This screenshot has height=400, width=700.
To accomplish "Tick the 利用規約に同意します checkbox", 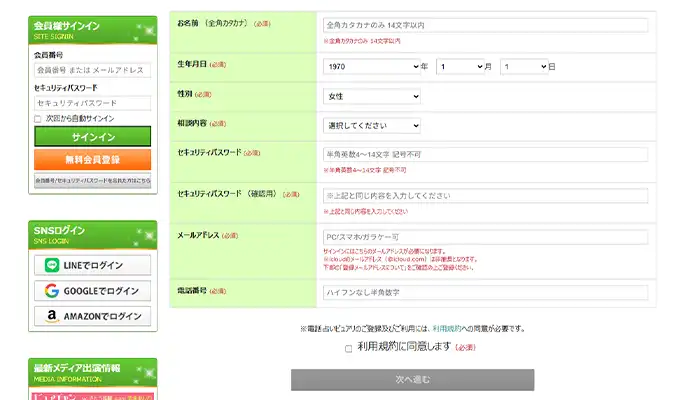I will pos(348,349).
